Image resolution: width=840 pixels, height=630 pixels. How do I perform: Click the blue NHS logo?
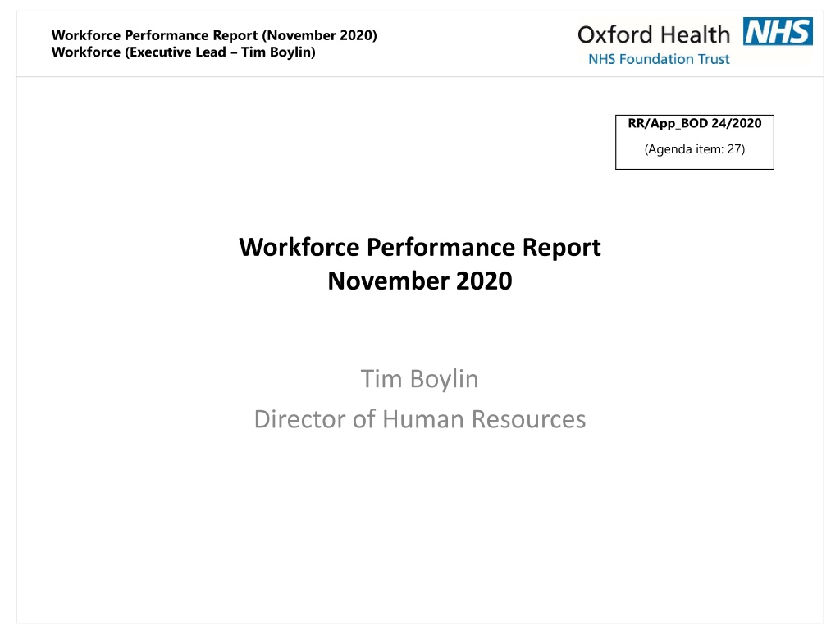coord(778,31)
